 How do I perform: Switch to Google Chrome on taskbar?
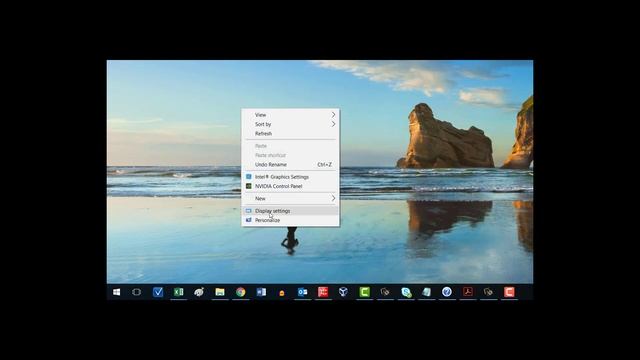click(240, 292)
